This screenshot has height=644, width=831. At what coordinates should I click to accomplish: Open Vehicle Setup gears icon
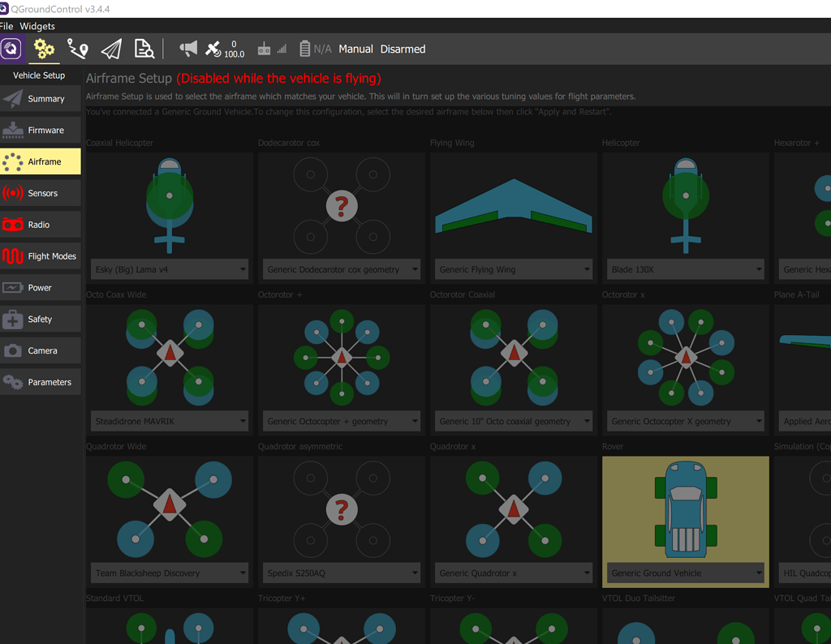click(x=44, y=49)
